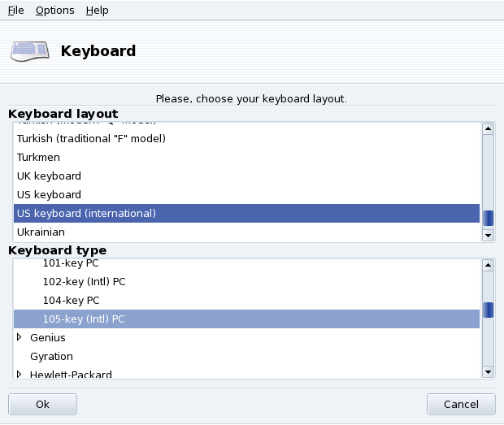Select the UK keyboard layout
Image resolution: width=504 pixels, height=425 pixels.
[x=49, y=176]
